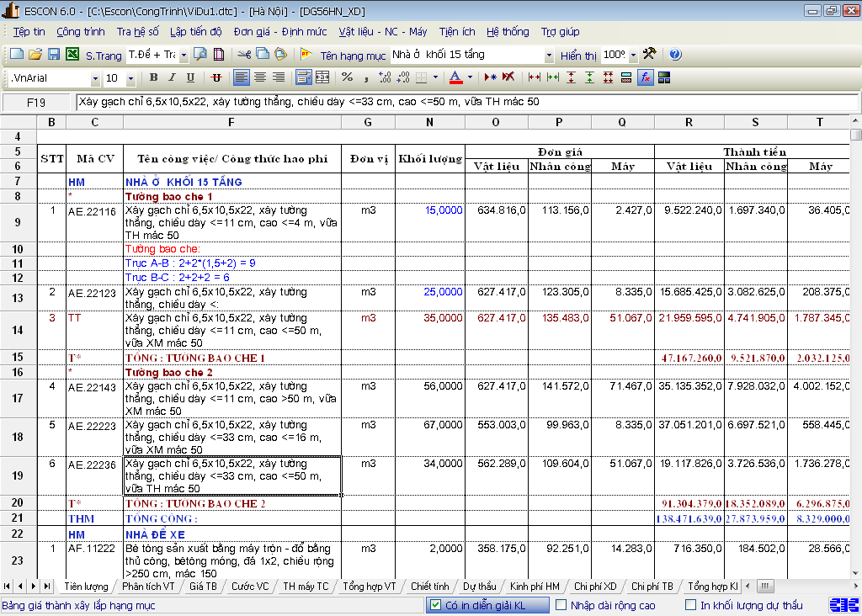The width and height of the screenshot is (862, 616).
Task: Save file with floppy disk icon
Action: click(53, 55)
